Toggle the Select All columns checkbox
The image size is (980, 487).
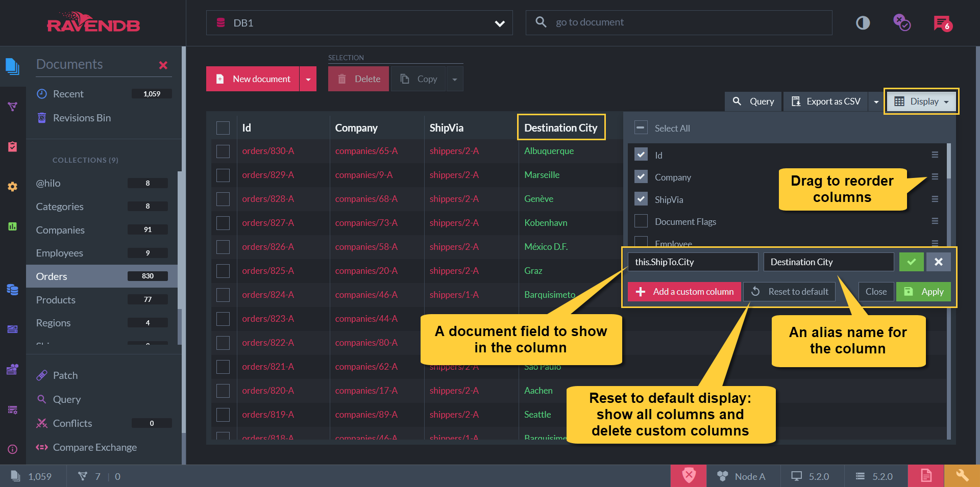click(x=641, y=127)
